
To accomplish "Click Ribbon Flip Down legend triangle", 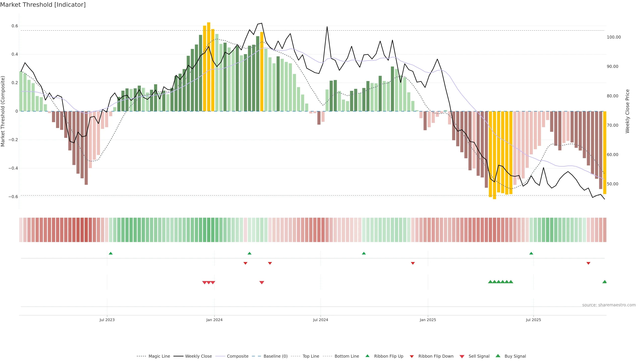I will [412, 356].
